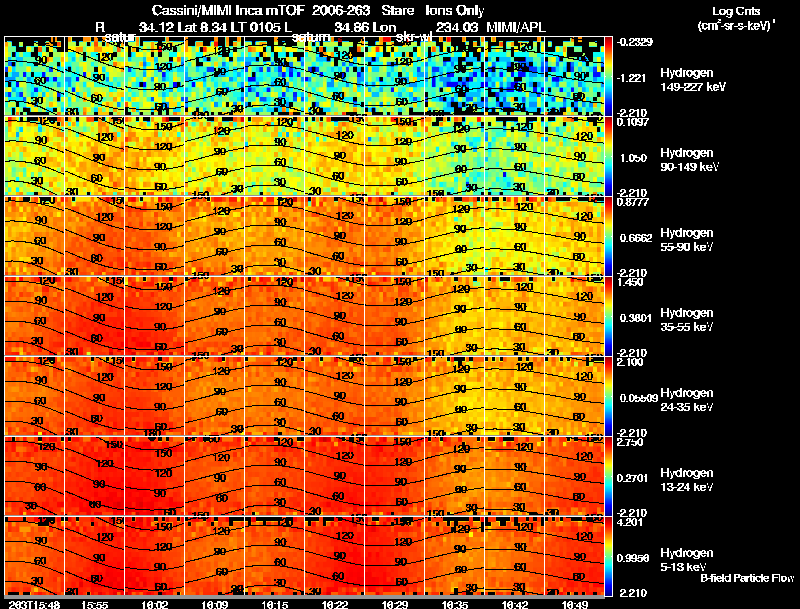
Task: Select the Hydrogen 90-149 keV label
Action: 689,160
